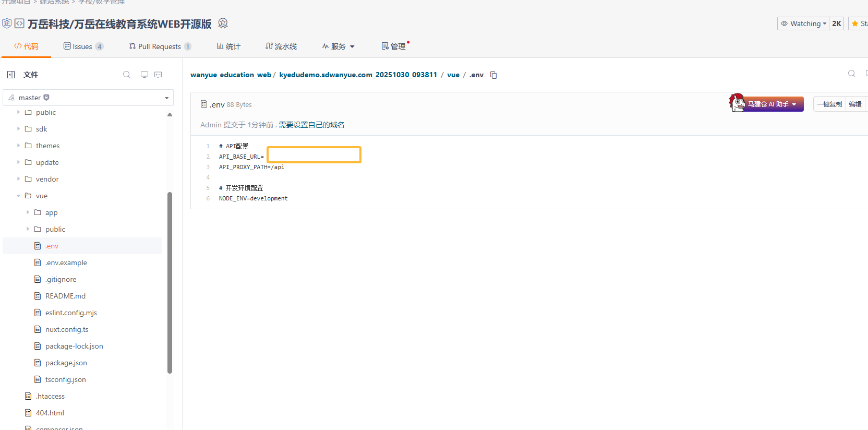This screenshot has height=430, width=868.
Task: Open eslint.config.mjs file
Action: click(x=71, y=313)
